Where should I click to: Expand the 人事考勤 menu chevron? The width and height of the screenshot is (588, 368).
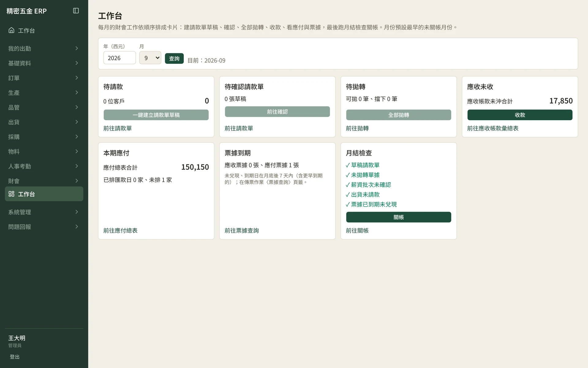tap(77, 166)
